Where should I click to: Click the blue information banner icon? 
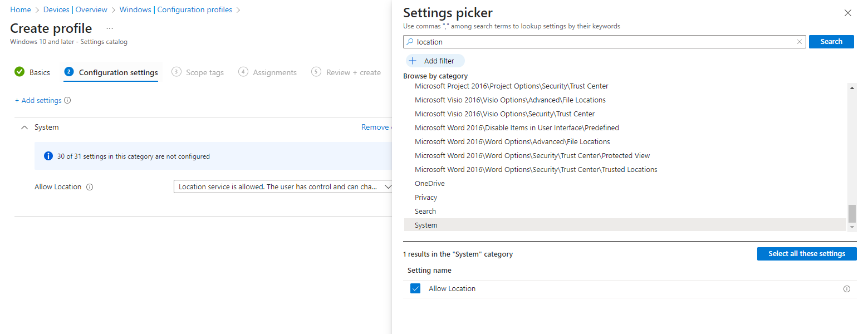48,156
